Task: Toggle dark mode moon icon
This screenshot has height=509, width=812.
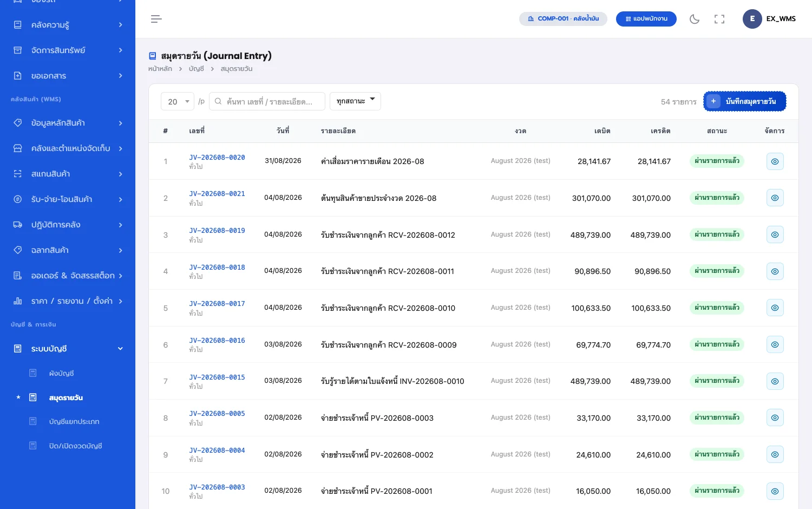Action: [695, 19]
